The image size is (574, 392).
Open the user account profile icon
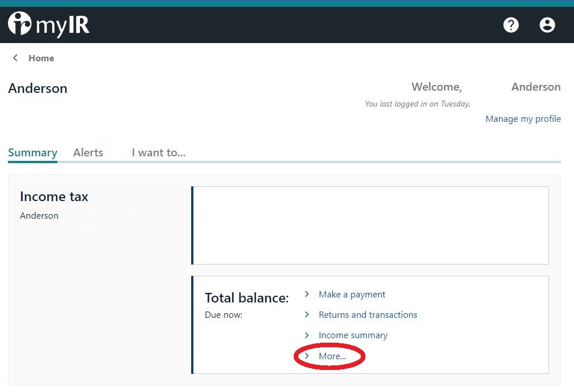pos(547,25)
